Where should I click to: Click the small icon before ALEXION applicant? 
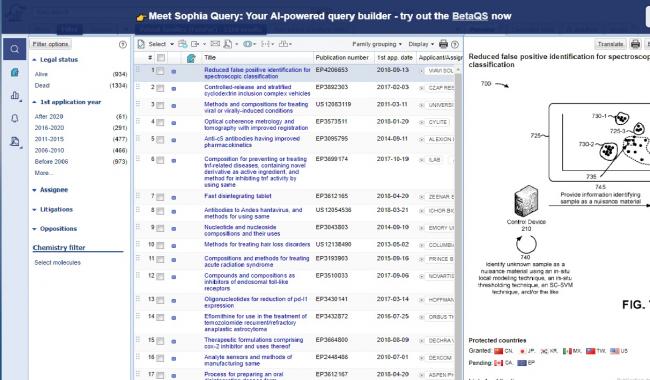(x=421, y=140)
